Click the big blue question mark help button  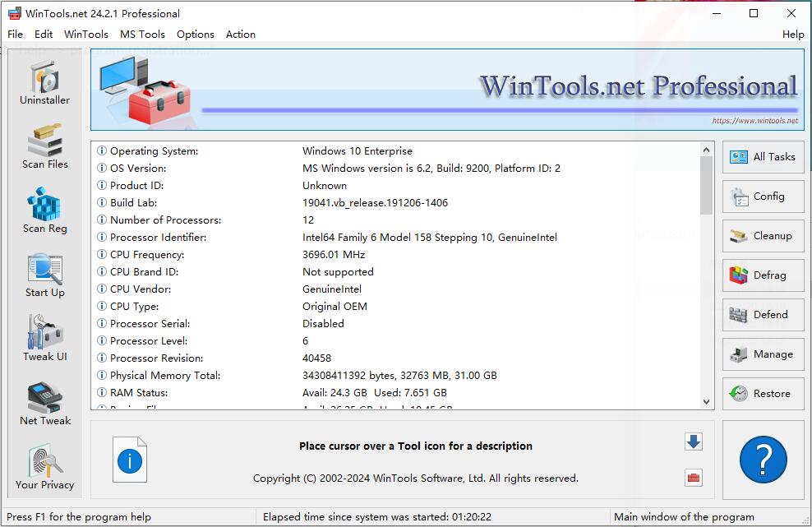(x=764, y=460)
